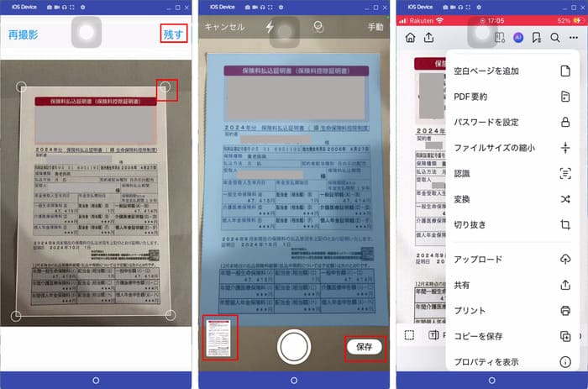Select 共有 from the menu
This screenshot has height=389, width=588.
click(512, 285)
